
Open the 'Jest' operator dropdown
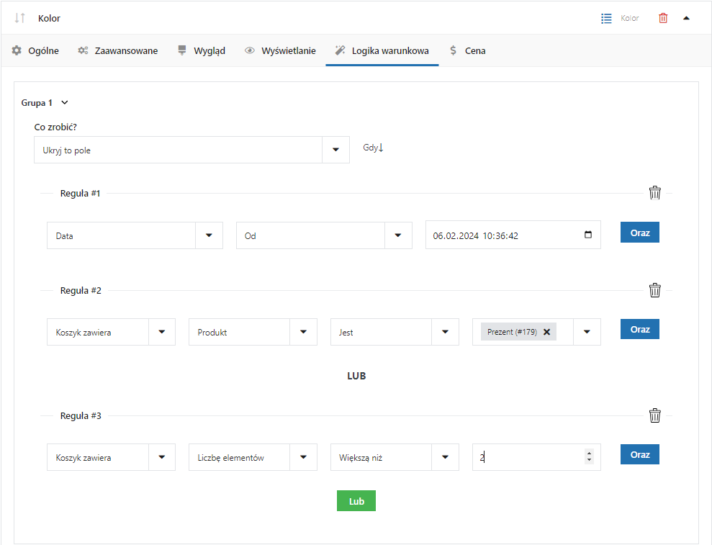[x=395, y=332]
